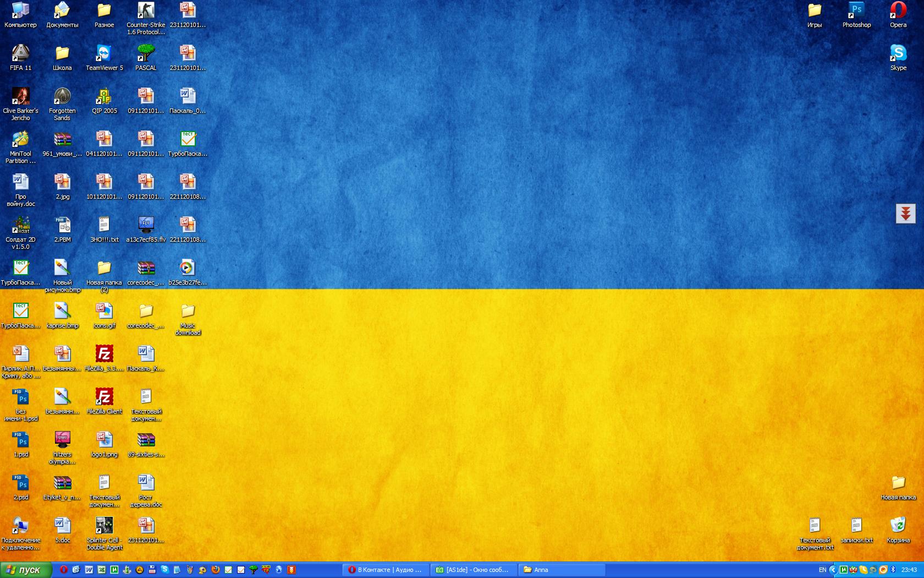Switch to the В Контакте Opera taskbar window
Image resolution: width=924 pixels, height=578 pixels.
[385, 570]
